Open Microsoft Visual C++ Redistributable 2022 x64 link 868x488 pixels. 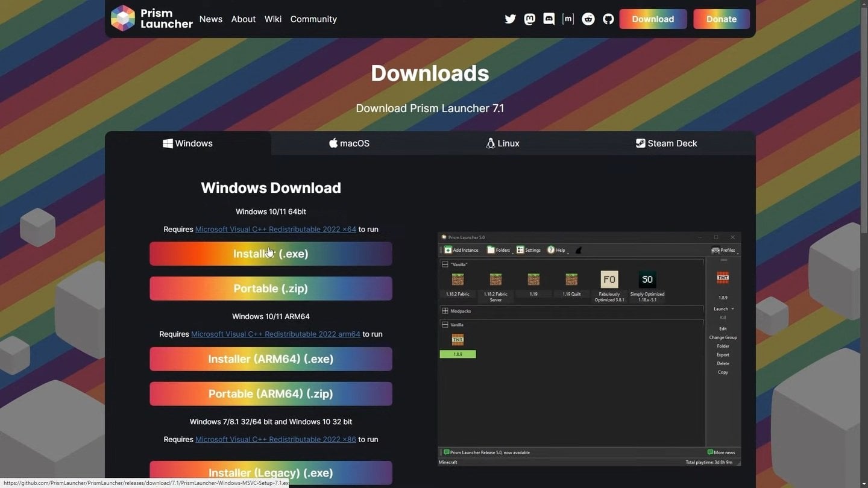(275, 230)
